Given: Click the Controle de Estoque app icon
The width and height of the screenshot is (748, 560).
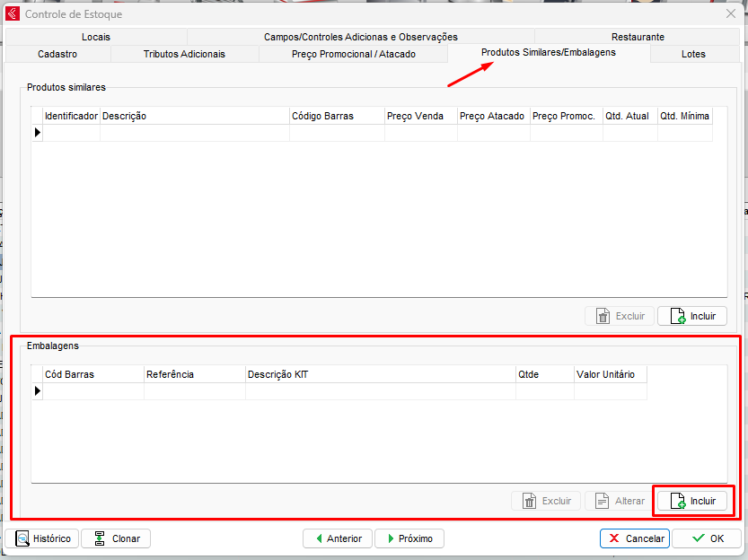Looking at the screenshot, I should [13, 14].
